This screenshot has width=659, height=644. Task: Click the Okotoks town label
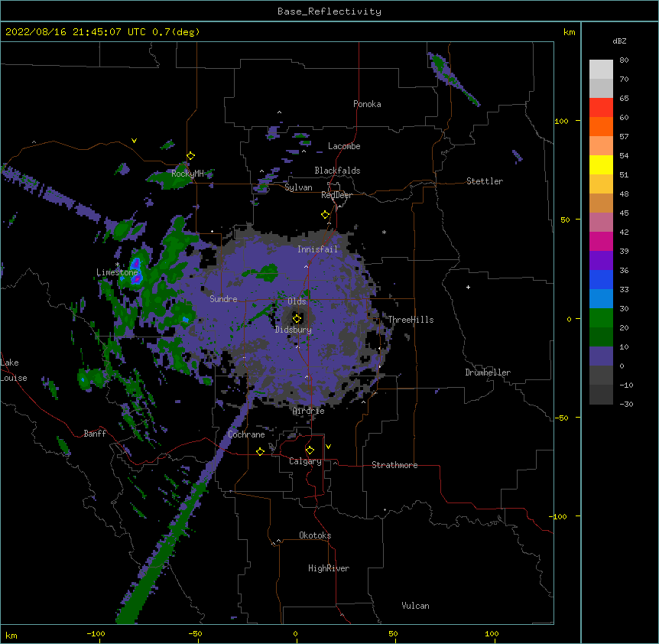tap(315, 535)
